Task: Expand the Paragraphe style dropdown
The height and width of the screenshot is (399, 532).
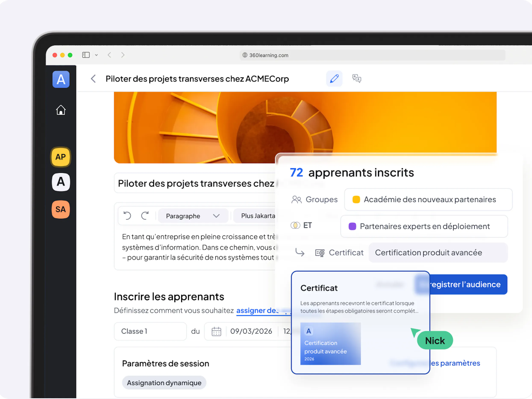Action: [x=193, y=216]
